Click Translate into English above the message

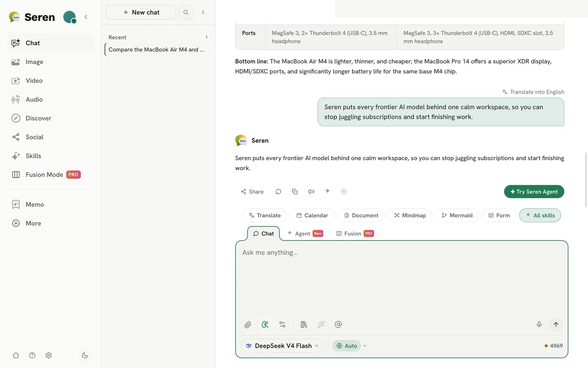pyautogui.click(x=533, y=92)
